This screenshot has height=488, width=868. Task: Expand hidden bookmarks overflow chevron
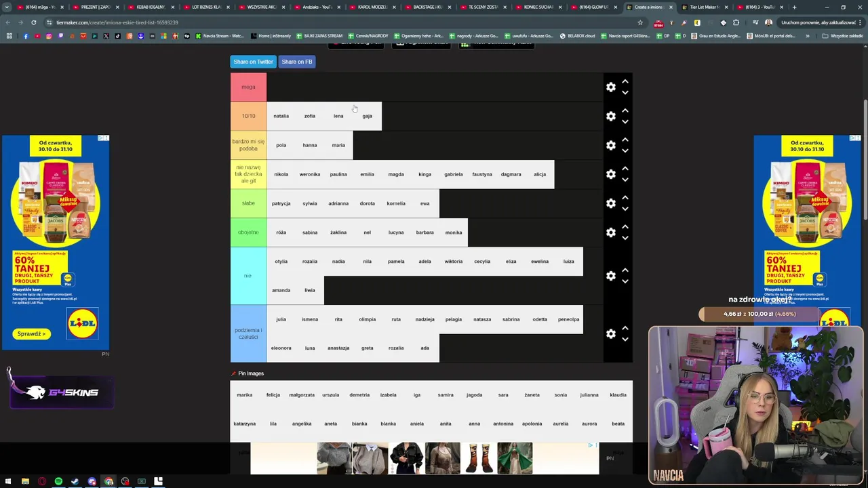point(807,36)
